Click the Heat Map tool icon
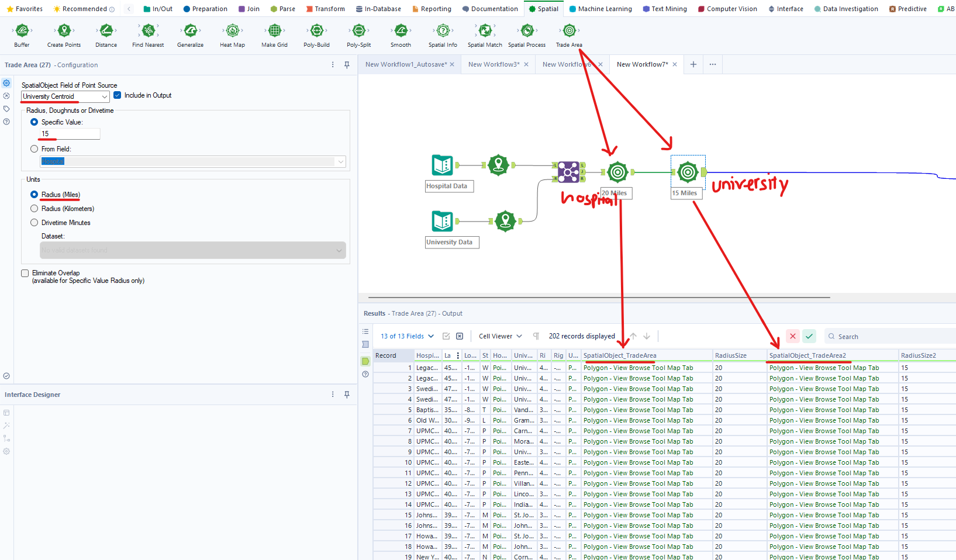The image size is (956, 560). [232, 31]
